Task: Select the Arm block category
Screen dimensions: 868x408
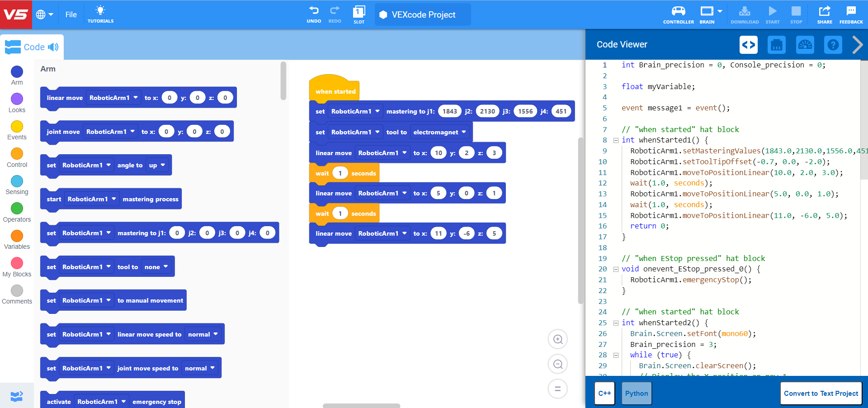Action: pos(17,75)
